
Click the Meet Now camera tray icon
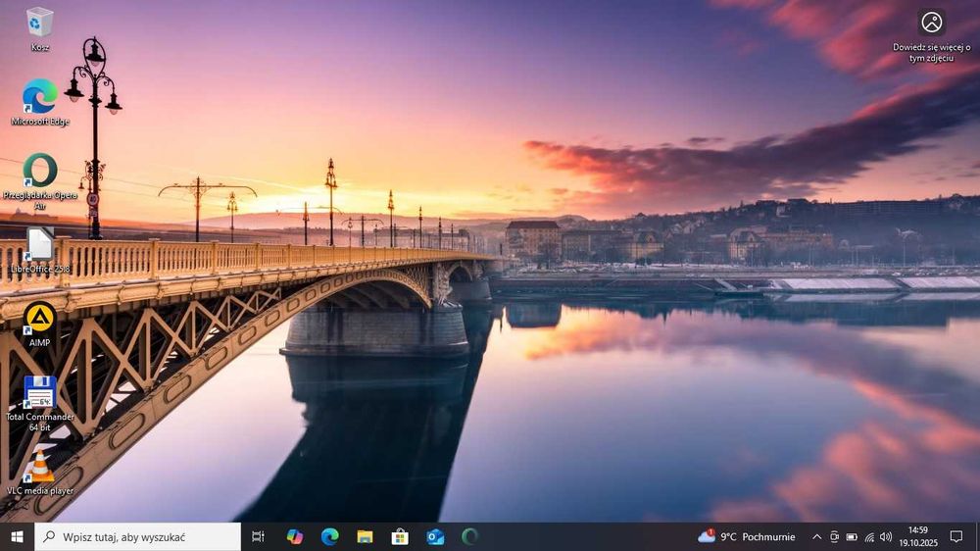(834, 536)
